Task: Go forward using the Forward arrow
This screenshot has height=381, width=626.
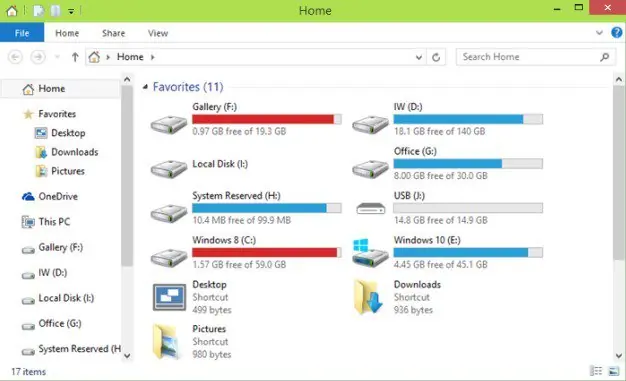Action: (x=38, y=57)
